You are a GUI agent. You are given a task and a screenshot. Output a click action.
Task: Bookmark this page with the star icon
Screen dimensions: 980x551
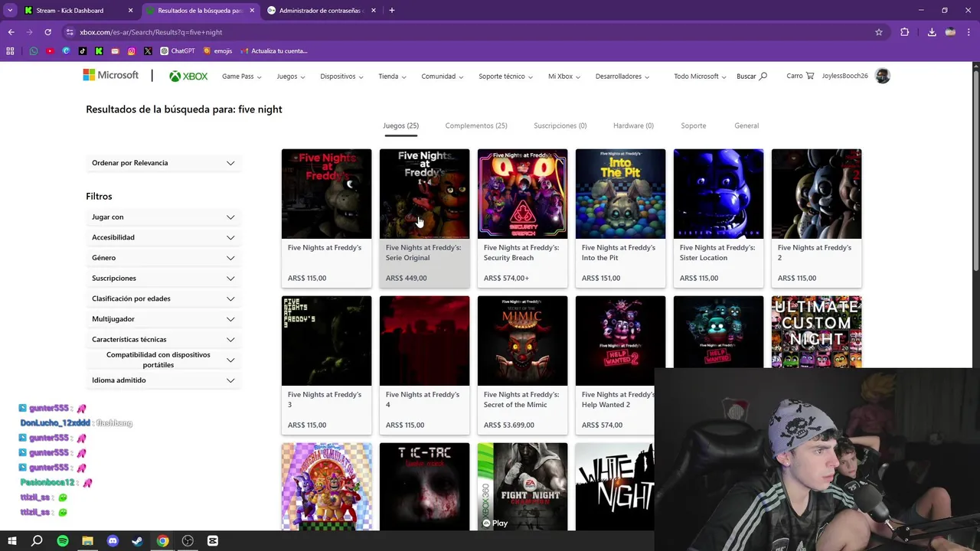point(879,32)
